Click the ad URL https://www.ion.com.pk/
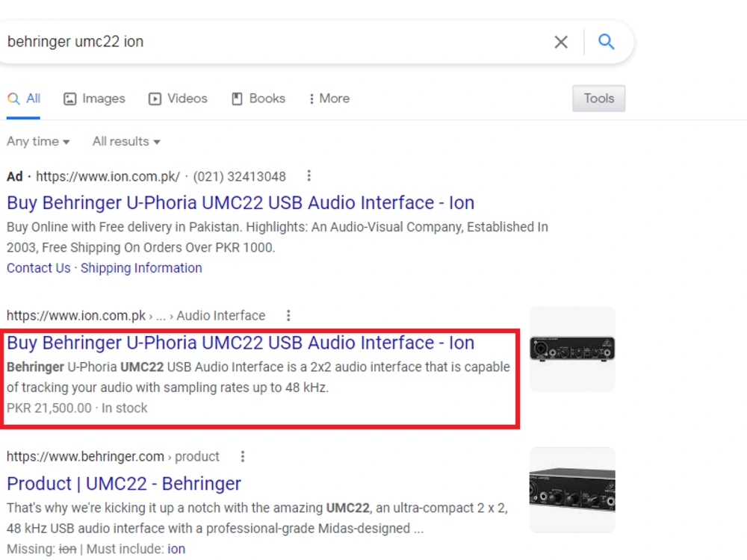This screenshot has width=747, height=560. pyautogui.click(x=108, y=177)
